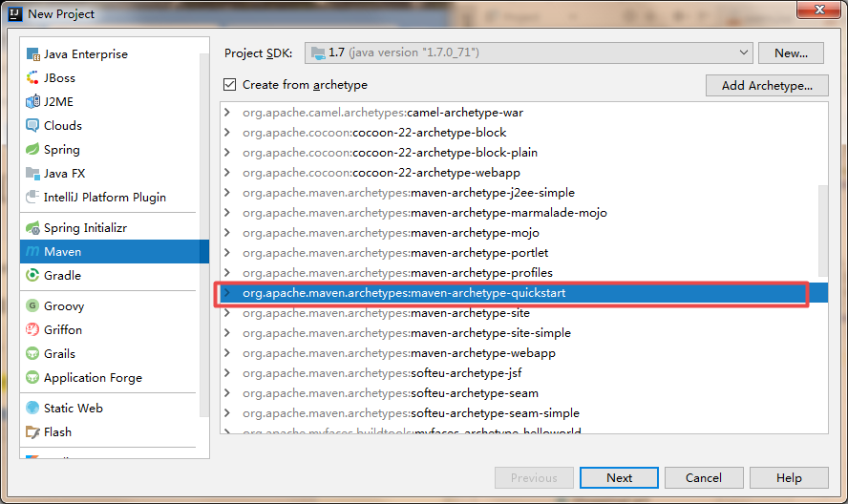Image resolution: width=848 pixels, height=504 pixels.
Task: Expand the maven-archetype-mojo node
Action: pos(227,233)
